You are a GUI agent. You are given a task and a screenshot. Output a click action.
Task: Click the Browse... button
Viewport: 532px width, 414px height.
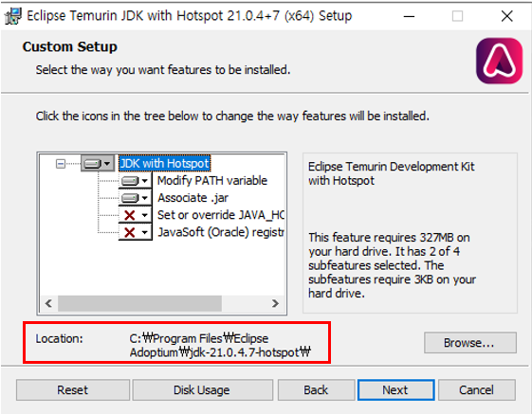pyautogui.click(x=470, y=342)
